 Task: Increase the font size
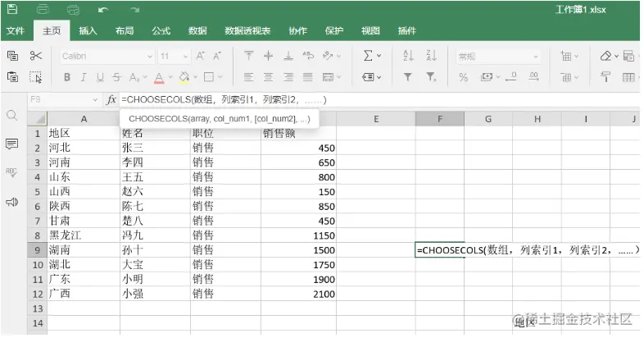point(201,56)
